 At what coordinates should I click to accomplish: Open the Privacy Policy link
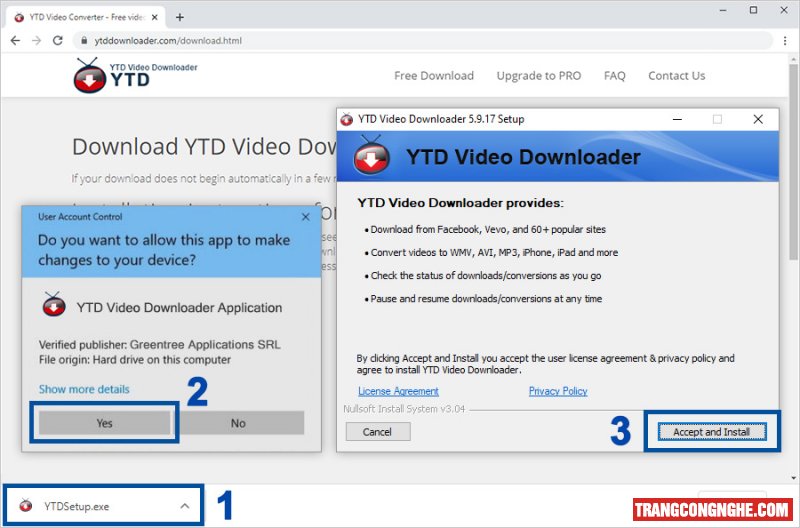(x=558, y=391)
